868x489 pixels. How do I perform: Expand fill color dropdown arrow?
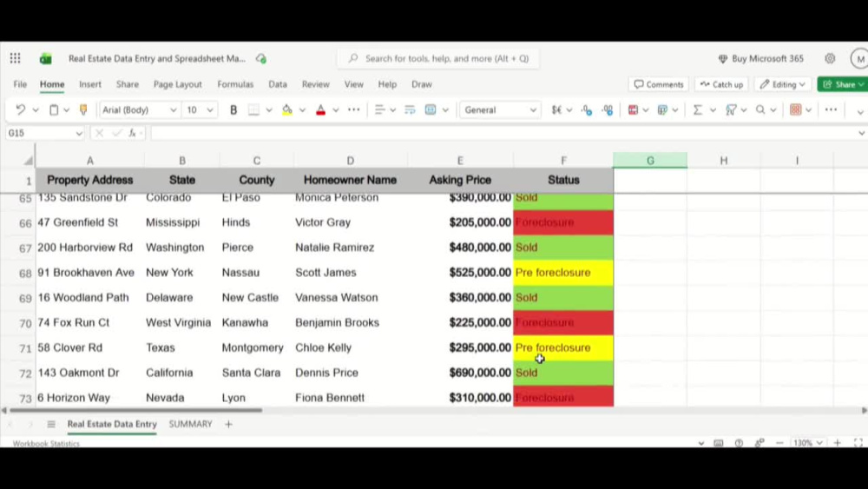tap(302, 109)
